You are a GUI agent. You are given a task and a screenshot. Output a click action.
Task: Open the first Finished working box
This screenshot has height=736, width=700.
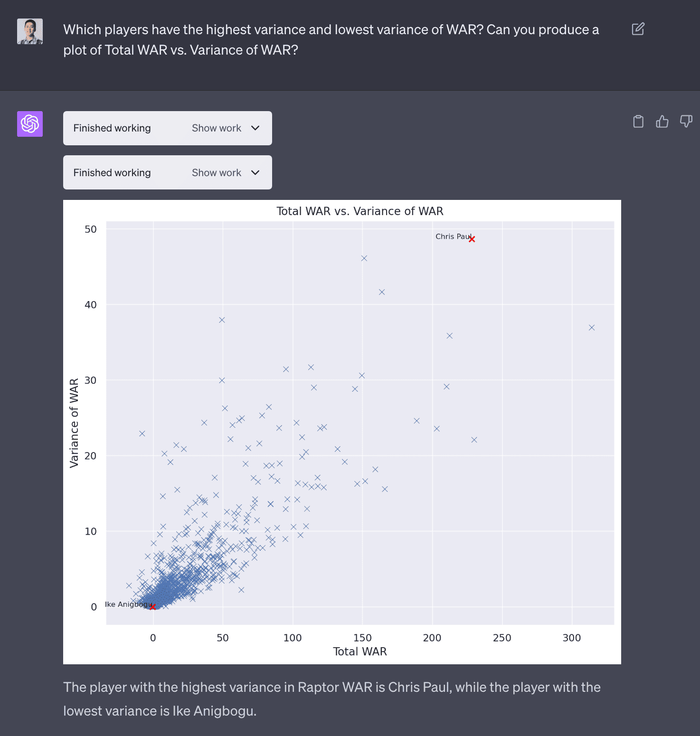pos(112,128)
